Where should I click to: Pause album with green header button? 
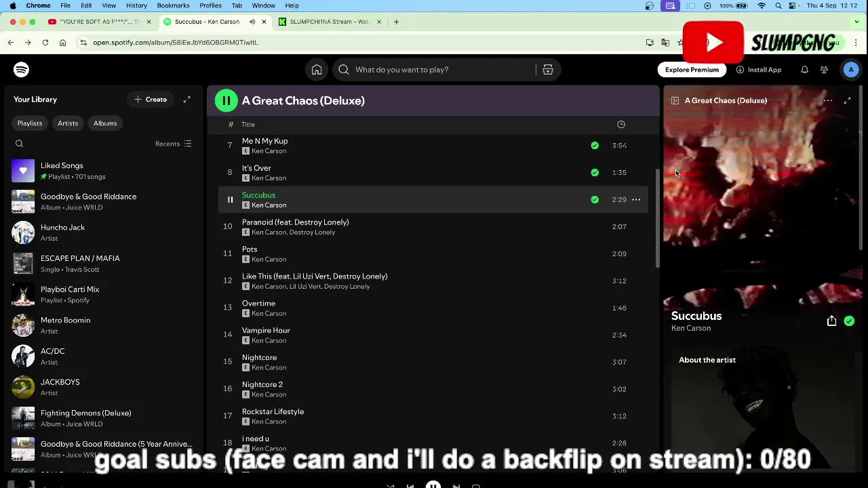pyautogui.click(x=226, y=100)
